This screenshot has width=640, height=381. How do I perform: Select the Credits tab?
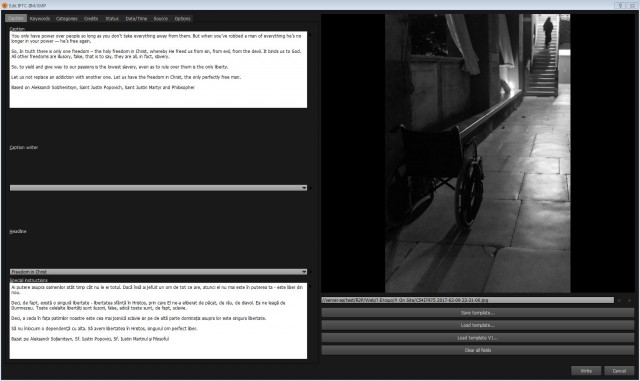coord(91,18)
